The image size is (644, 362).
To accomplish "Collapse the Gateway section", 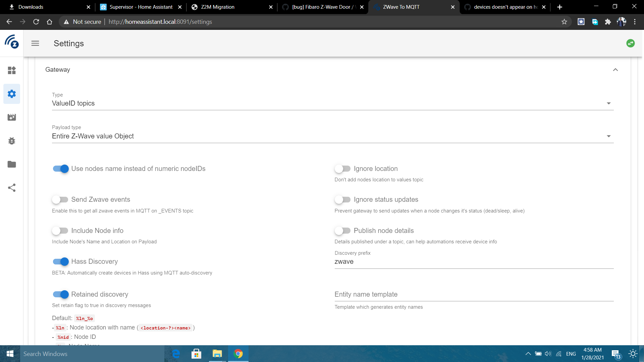I will pos(615,70).
